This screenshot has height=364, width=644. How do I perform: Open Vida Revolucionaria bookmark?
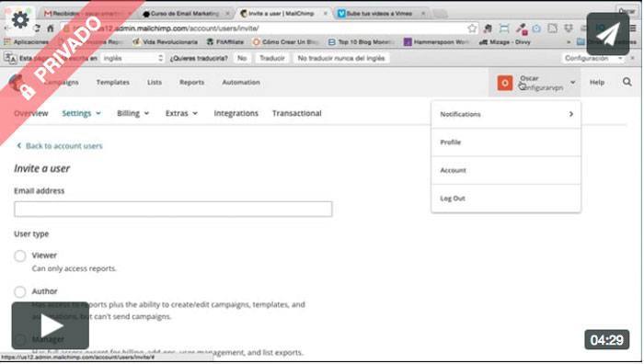(x=165, y=42)
